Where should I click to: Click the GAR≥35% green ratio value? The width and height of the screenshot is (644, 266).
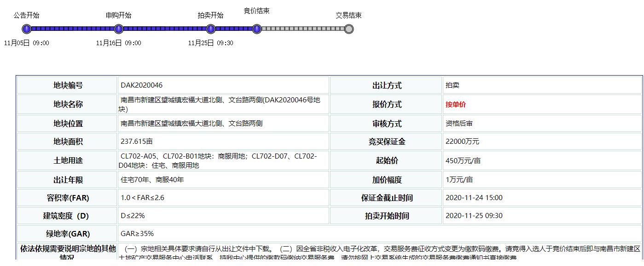(x=137, y=234)
